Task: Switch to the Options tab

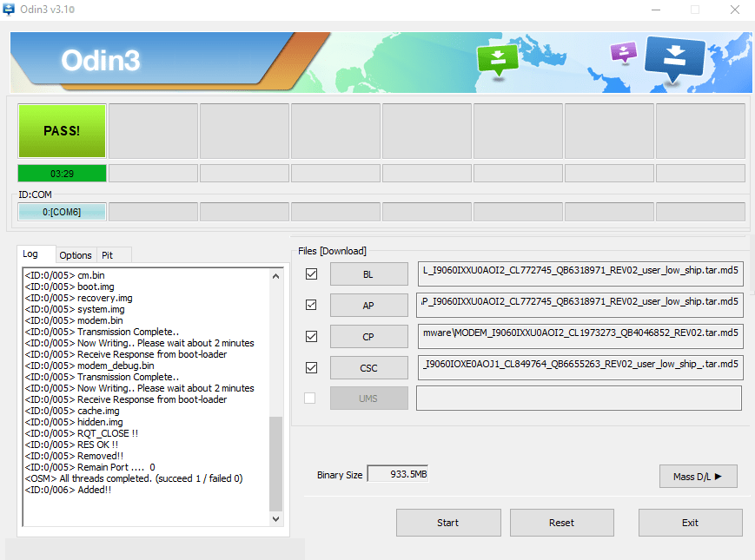Action: [76, 255]
